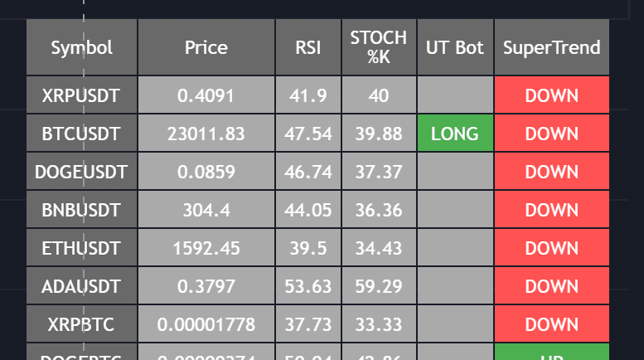The image size is (644, 360).
Task: Select ADAUSDT RSI value 53.63
Action: point(308,286)
